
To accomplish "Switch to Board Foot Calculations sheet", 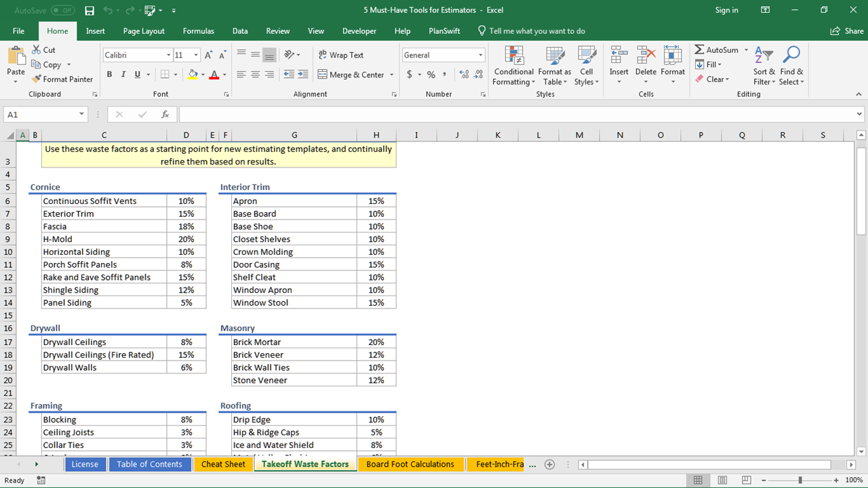I will click(410, 464).
